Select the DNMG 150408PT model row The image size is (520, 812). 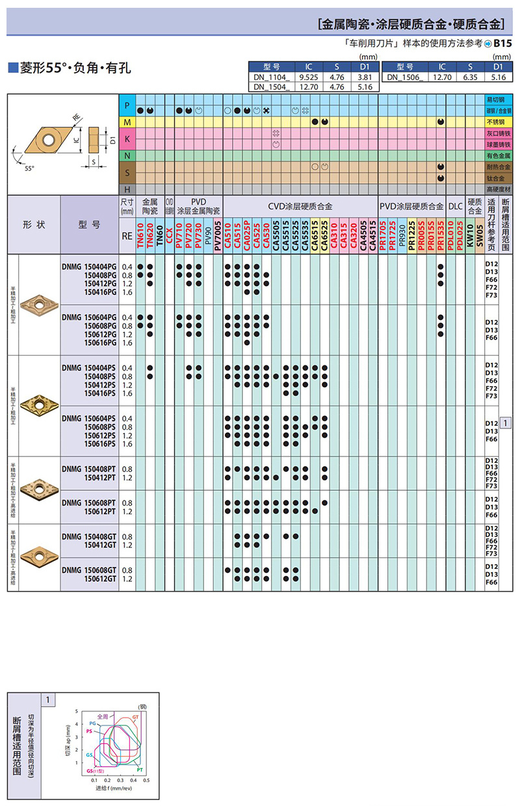89,469
